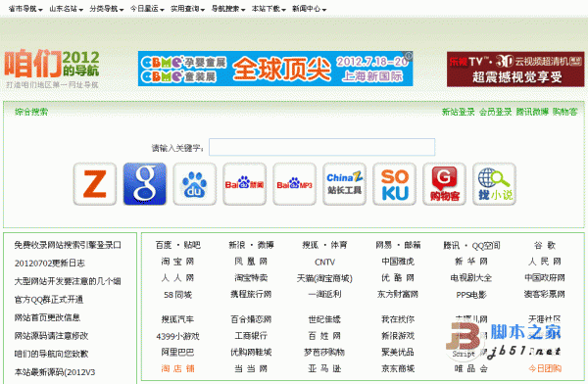Open 官方QQ群正式开通 news item
Screen dimensions: 588x384
coord(49,300)
